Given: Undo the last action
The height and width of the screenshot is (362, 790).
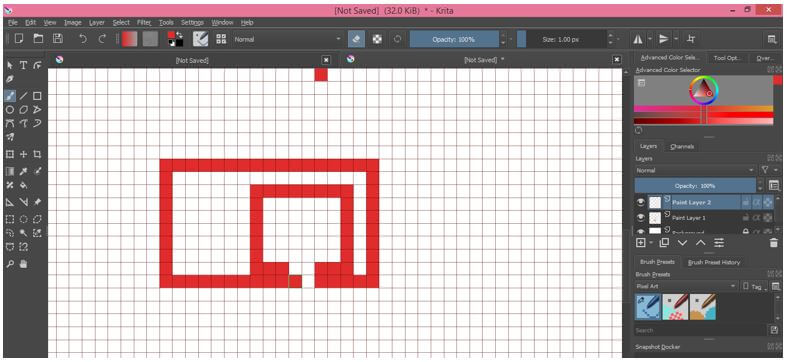Looking at the screenshot, I should point(83,39).
